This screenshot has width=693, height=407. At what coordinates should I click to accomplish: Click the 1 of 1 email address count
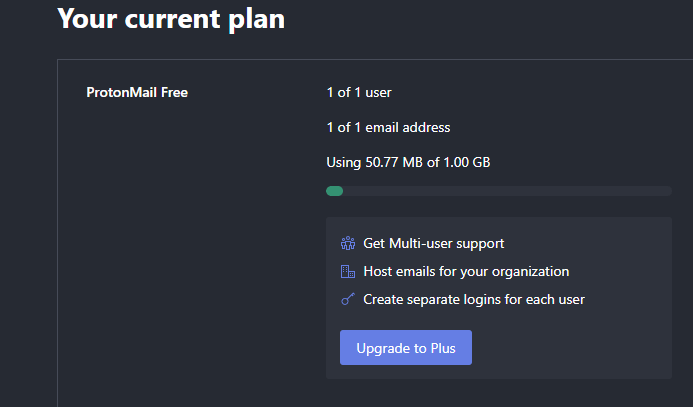point(388,127)
